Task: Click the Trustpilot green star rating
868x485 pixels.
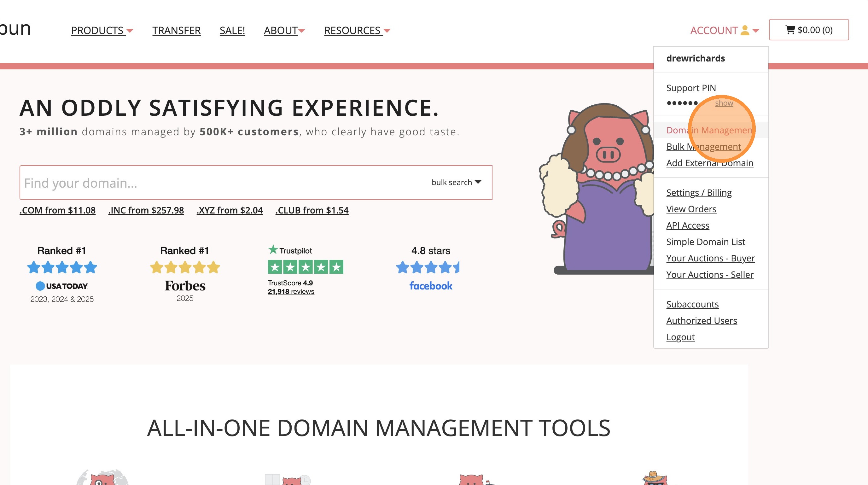Action: 305,267
